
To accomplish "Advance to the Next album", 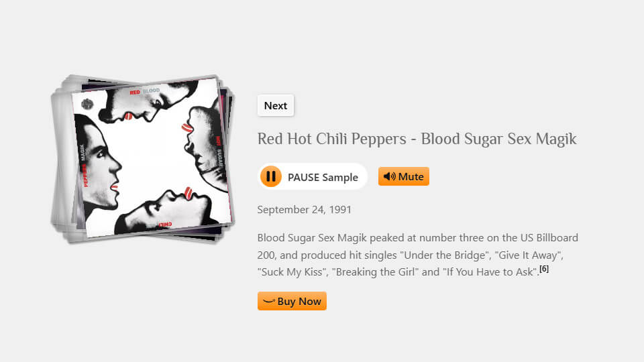I will [276, 105].
